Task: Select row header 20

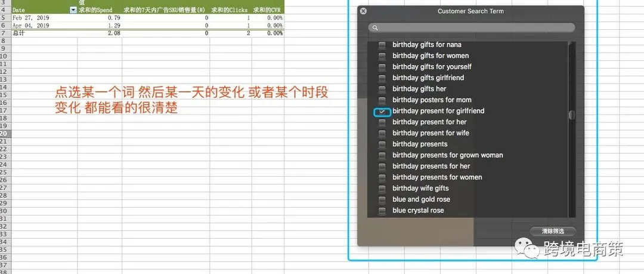Action: (x=5, y=134)
